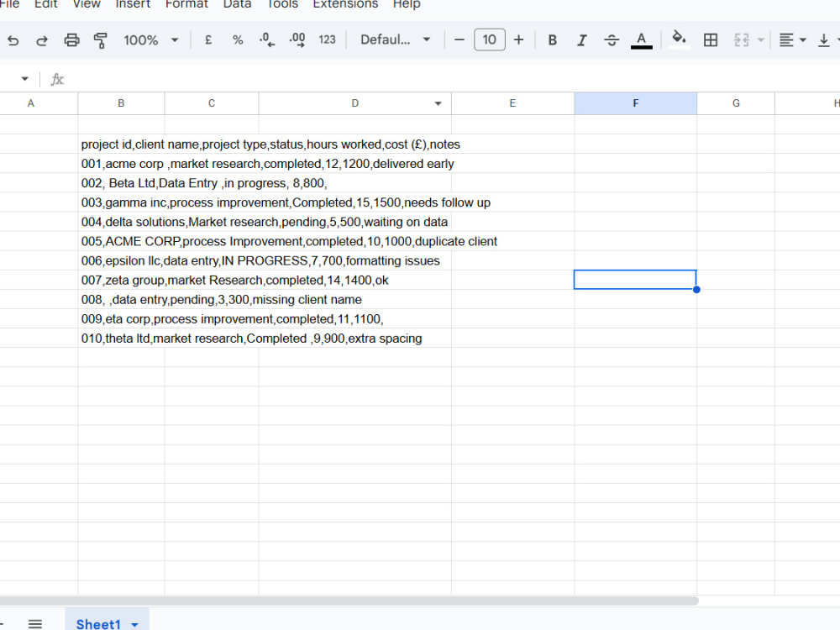Open the Insert menu
The height and width of the screenshot is (630, 840).
point(133,4)
